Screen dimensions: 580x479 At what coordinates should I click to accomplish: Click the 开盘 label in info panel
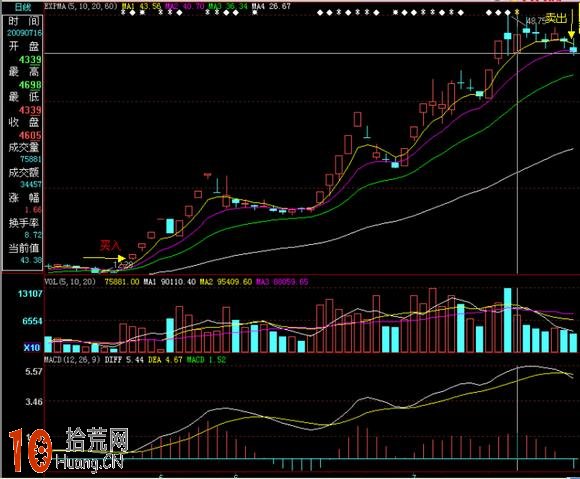pos(24,46)
